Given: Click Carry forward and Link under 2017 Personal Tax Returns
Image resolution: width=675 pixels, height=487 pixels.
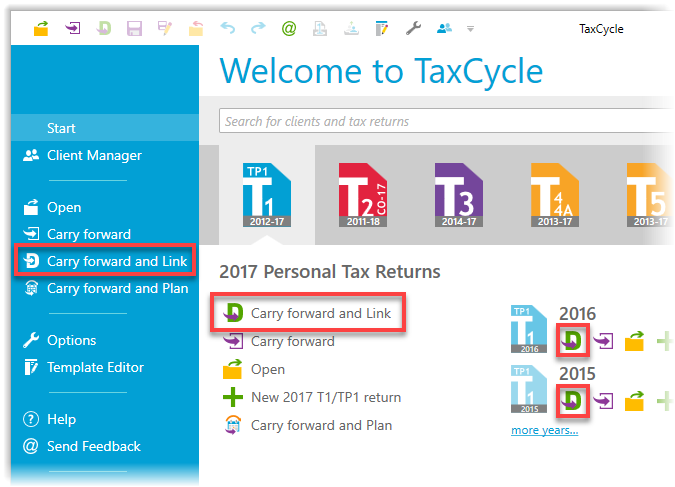Looking at the screenshot, I should tap(308, 313).
